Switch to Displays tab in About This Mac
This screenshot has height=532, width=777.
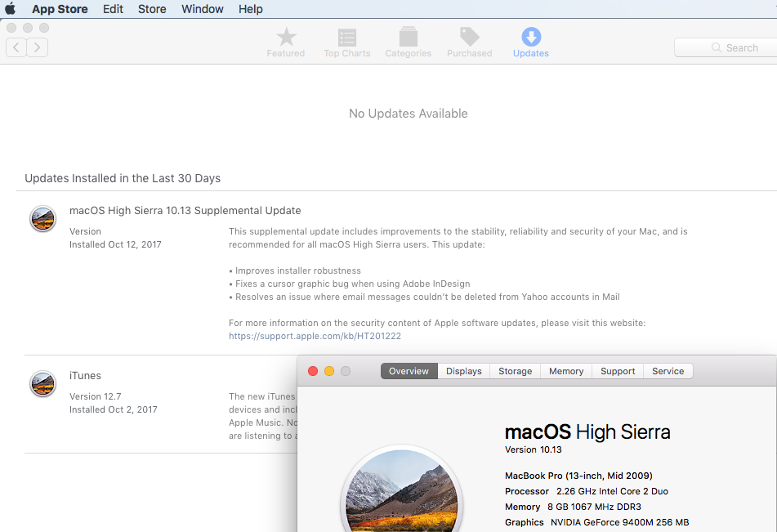pyautogui.click(x=464, y=371)
